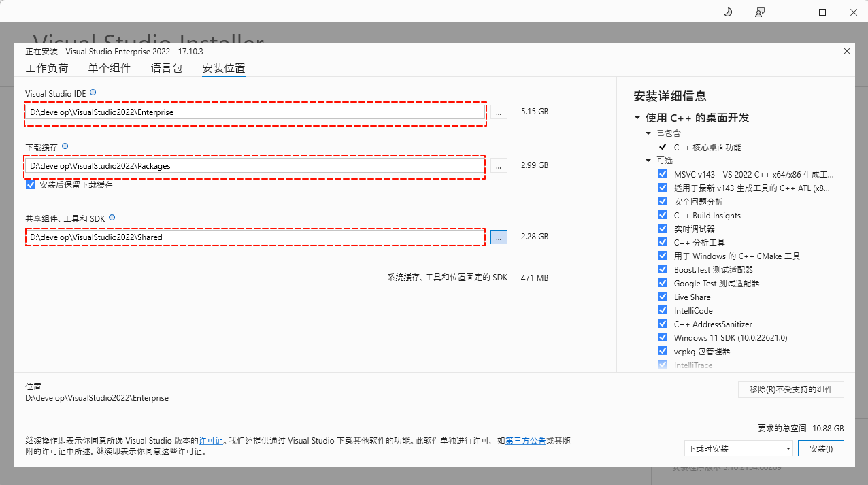Browse for the Shared components folder
Screen dimensions: 868x485
pos(499,237)
